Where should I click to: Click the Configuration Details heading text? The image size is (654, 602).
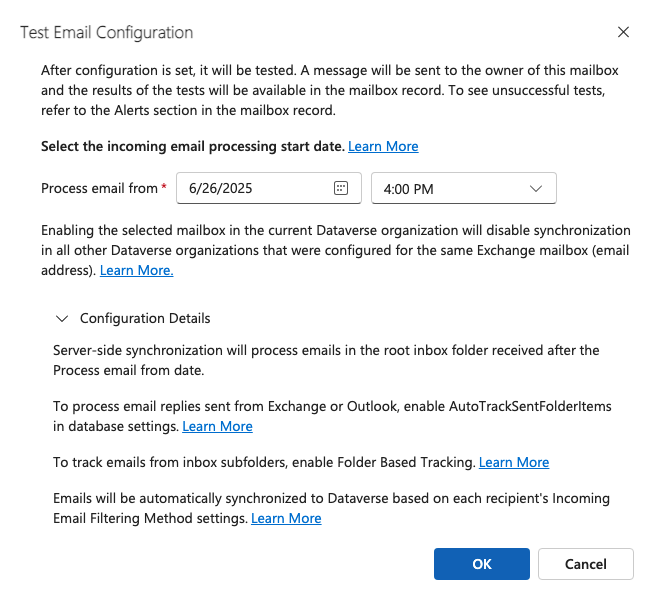[x=145, y=319]
